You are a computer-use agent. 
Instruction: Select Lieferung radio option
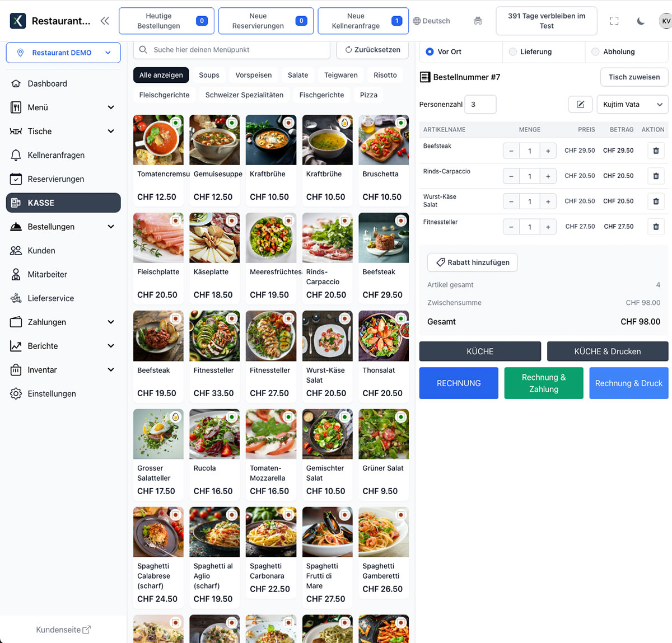[x=513, y=51]
